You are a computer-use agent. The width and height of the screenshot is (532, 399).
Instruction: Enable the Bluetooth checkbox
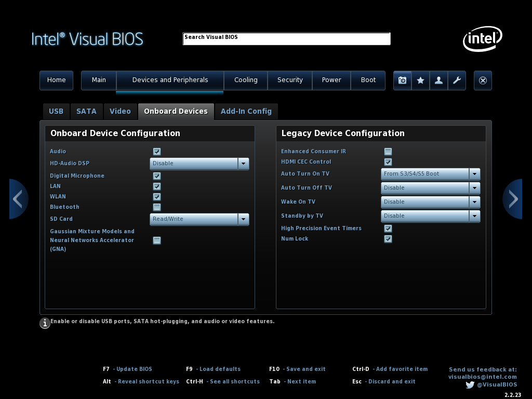point(157,207)
